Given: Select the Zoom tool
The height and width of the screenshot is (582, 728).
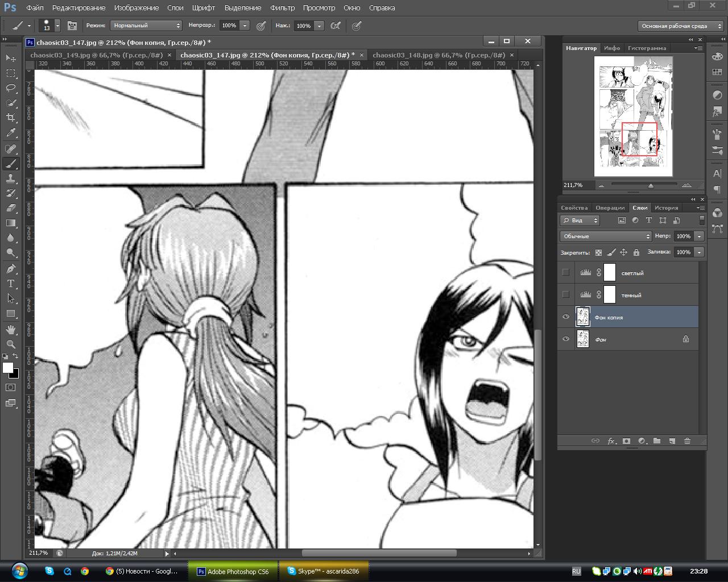Looking at the screenshot, I should (11, 344).
